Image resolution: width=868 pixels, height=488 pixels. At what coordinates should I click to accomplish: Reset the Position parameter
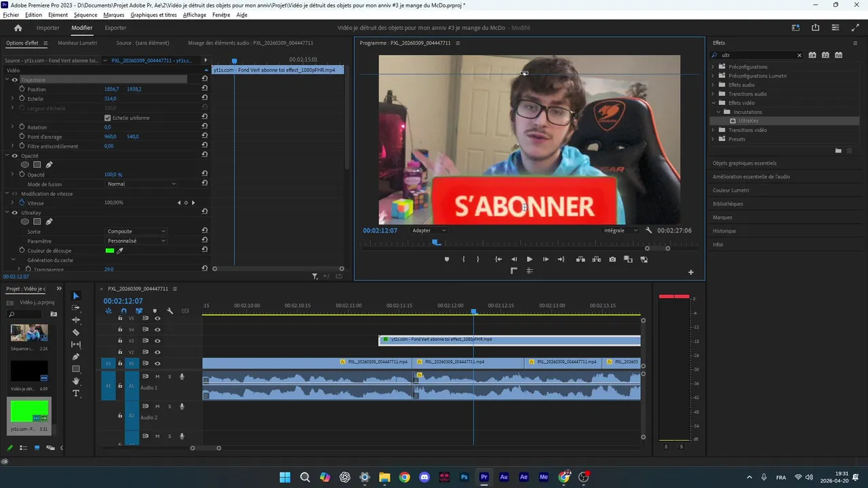(x=204, y=89)
